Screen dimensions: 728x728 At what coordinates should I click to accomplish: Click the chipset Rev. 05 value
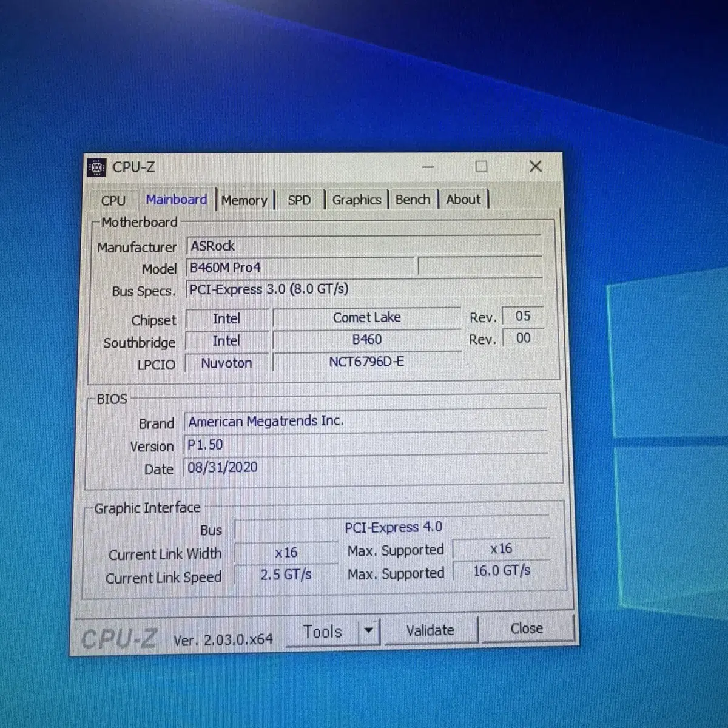point(522,316)
